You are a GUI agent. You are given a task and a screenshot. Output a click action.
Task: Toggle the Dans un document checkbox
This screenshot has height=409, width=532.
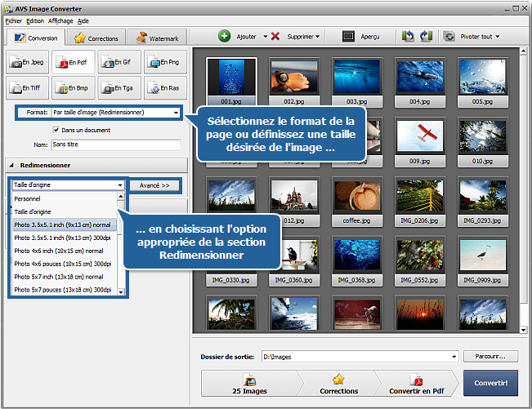(56, 130)
